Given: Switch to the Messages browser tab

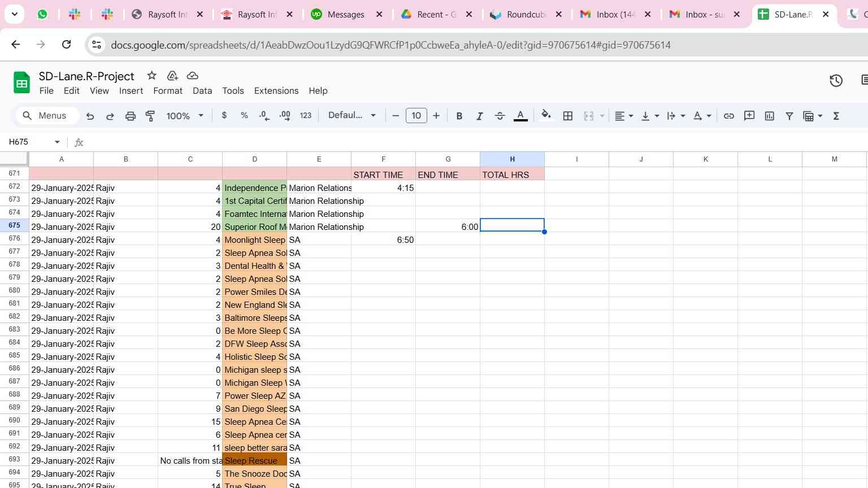Looking at the screenshot, I should click(346, 14).
